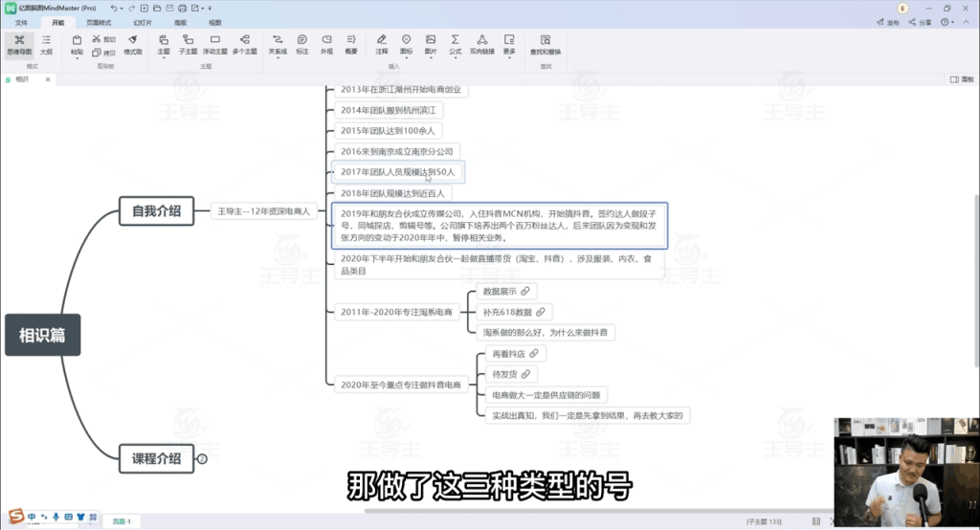Select the 王导主--12年资深电商人 node
The image size is (980, 530).
[264, 211]
